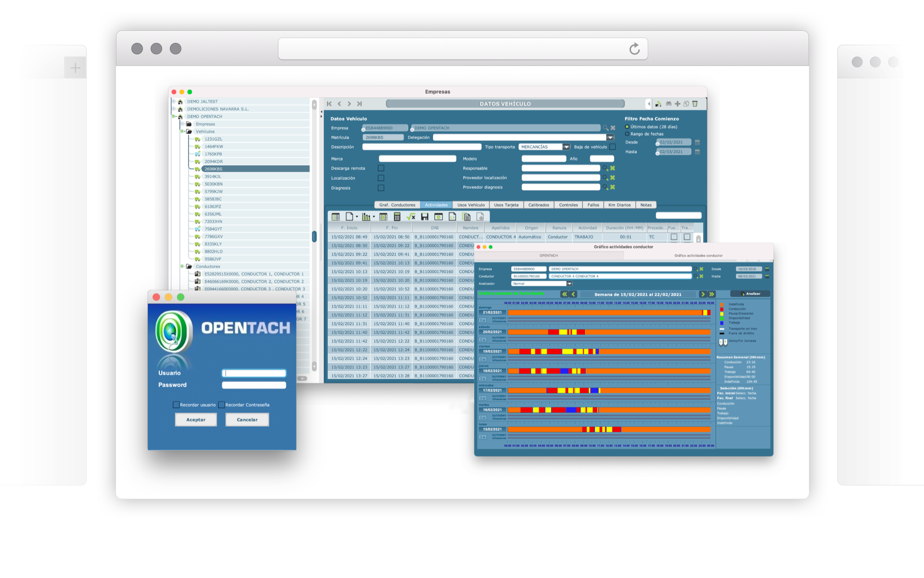Toggle Fue... checkbox in first activity row
The image size is (924, 578).
pos(674,237)
